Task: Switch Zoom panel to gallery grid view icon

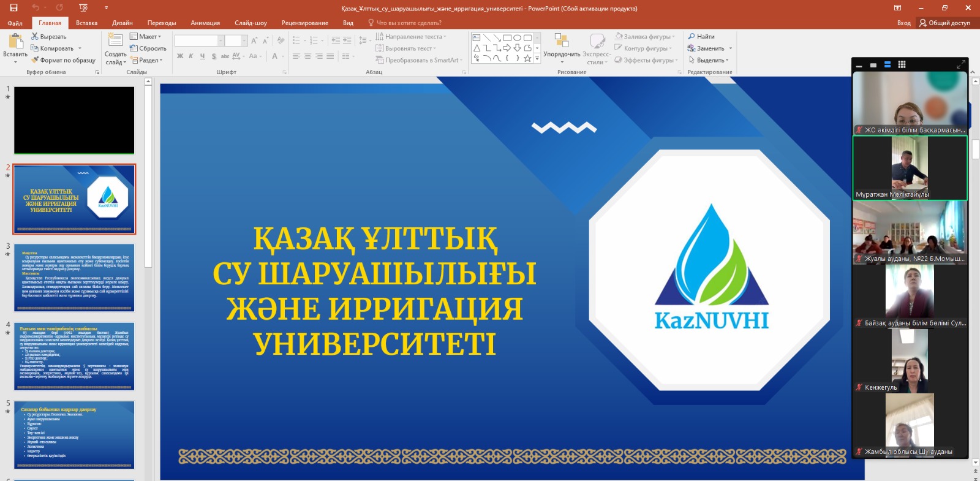Action: coord(902,64)
